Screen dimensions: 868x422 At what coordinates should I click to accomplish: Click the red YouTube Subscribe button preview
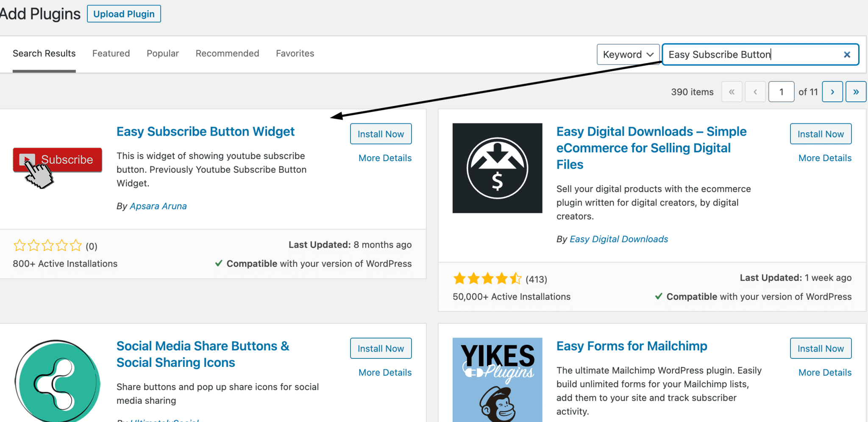(57, 160)
